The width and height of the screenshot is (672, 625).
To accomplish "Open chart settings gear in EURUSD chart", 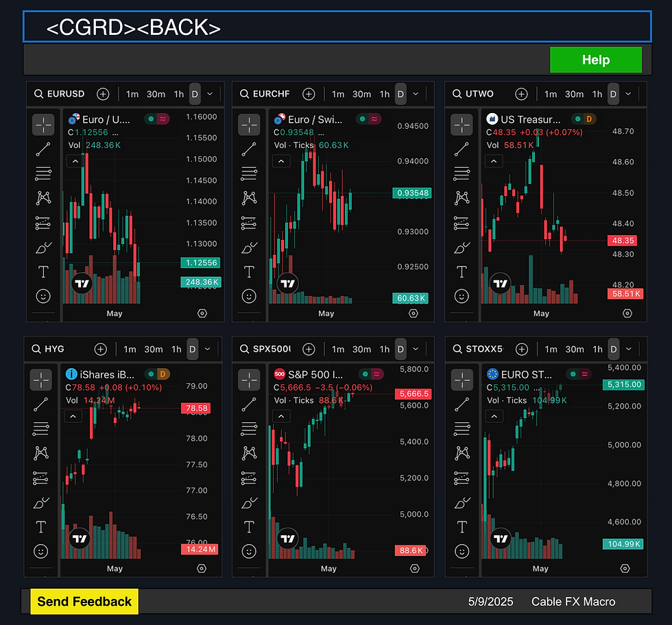I will pos(202,314).
